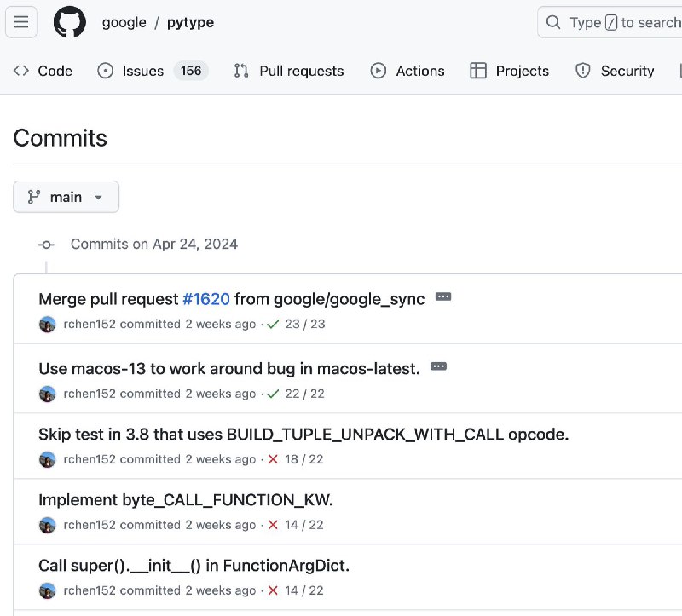Image resolution: width=682 pixels, height=616 pixels.
Task: Open the Issues tab
Action: coord(142,71)
